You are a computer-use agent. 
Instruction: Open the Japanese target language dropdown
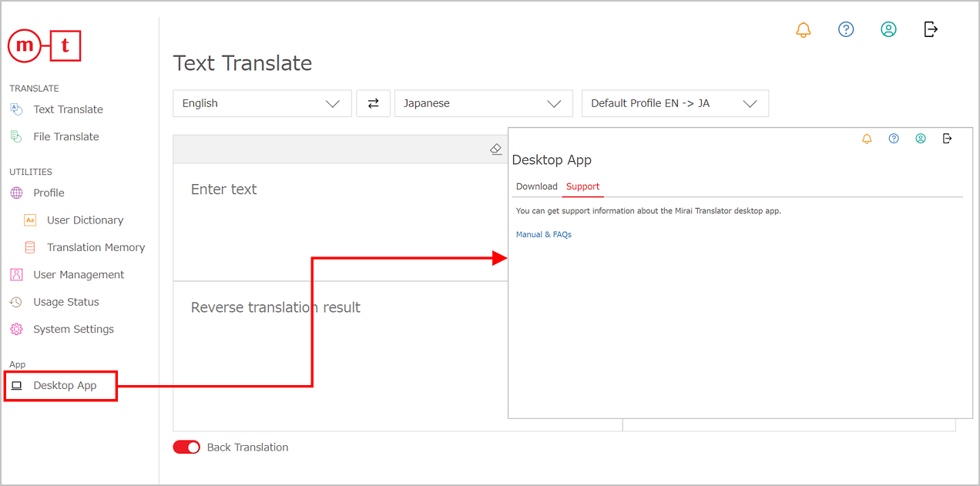pos(483,103)
